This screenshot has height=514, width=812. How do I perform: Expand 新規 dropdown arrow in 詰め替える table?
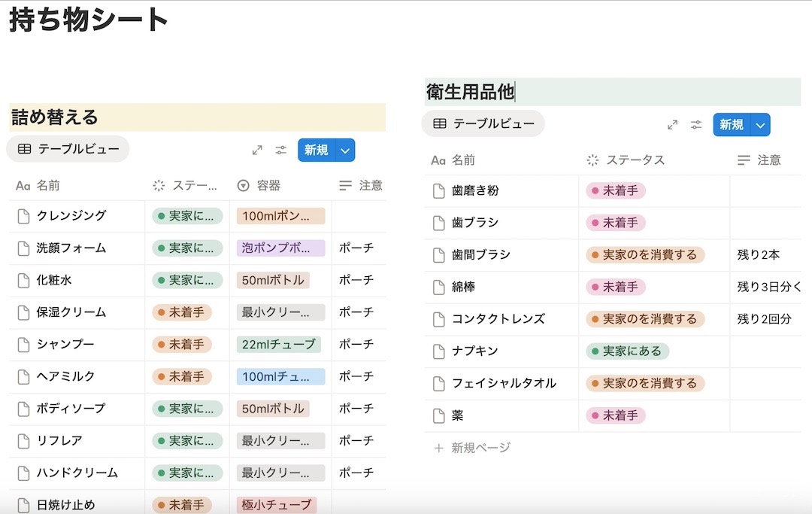click(x=345, y=151)
